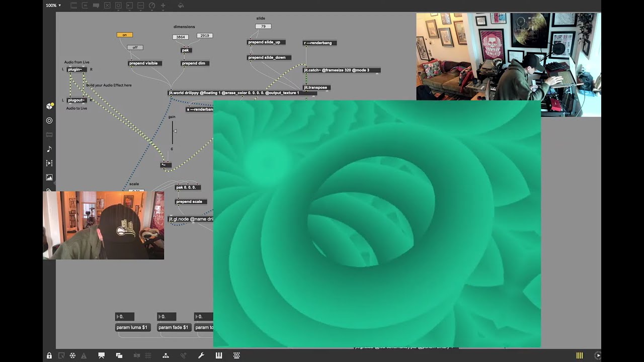
Task: Select the 'prepend scale' object
Action: pyautogui.click(x=191, y=202)
